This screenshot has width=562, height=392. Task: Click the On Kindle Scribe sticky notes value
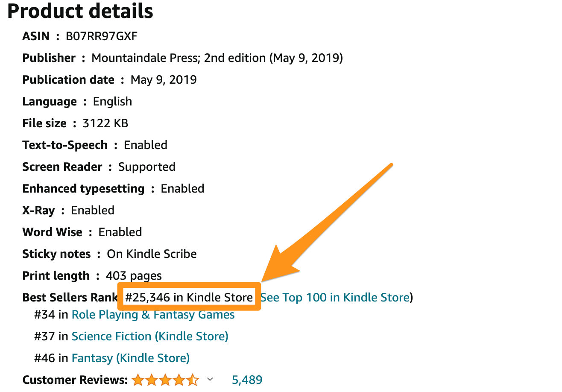coord(152,254)
